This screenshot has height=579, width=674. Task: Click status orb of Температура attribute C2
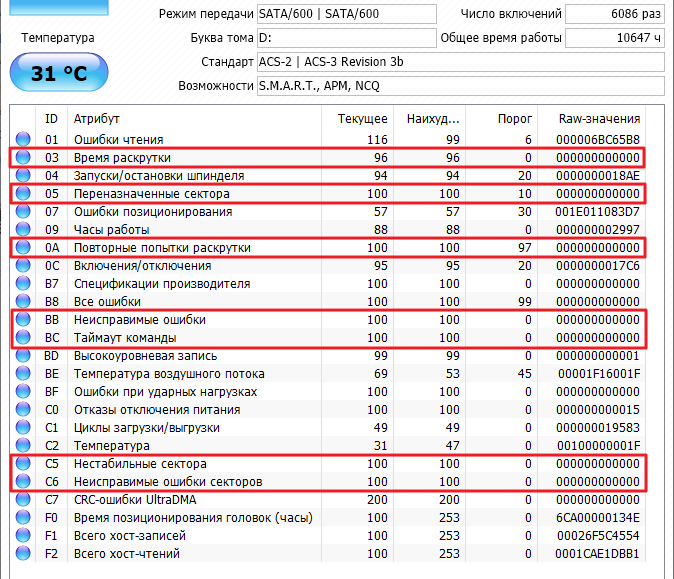click(23, 446)
